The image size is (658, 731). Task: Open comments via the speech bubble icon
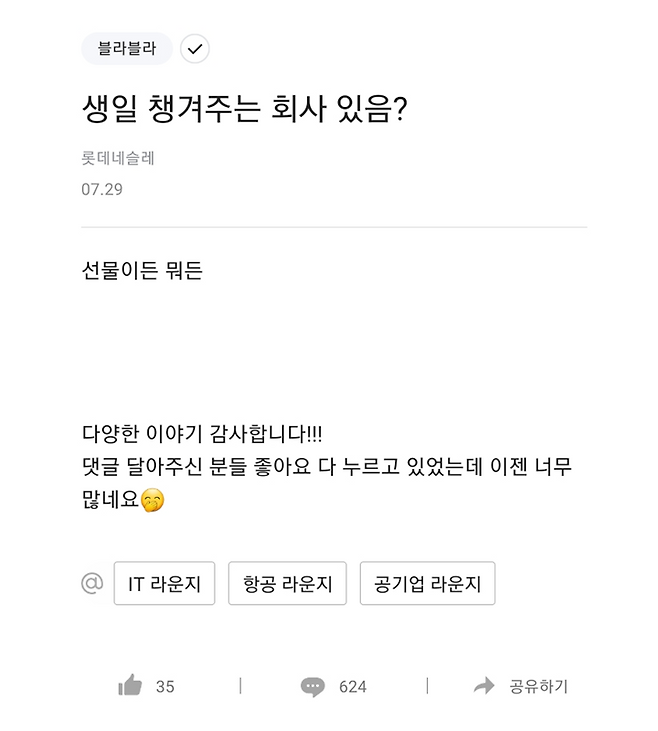(x=313, y=686)
